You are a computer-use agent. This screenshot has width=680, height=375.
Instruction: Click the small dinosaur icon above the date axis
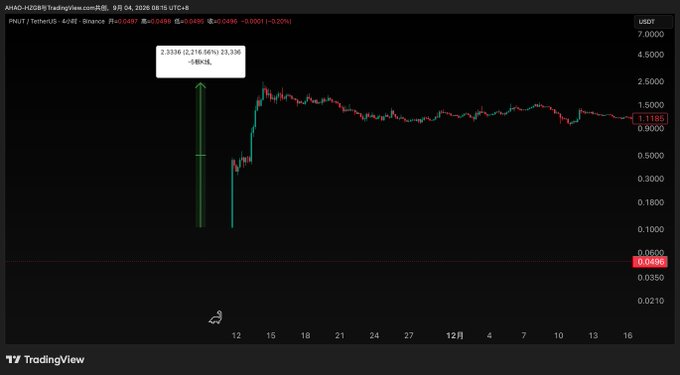click(x=216, y=318)
